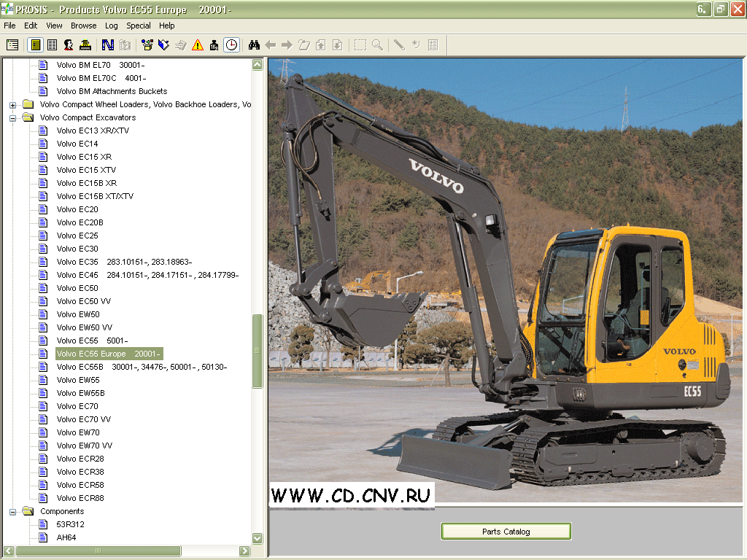Select Volvo EC55 5001- entry
Image resolution: width=747 pixels, height=560 pixels.
pyautogui.click(x=93, y=341)
